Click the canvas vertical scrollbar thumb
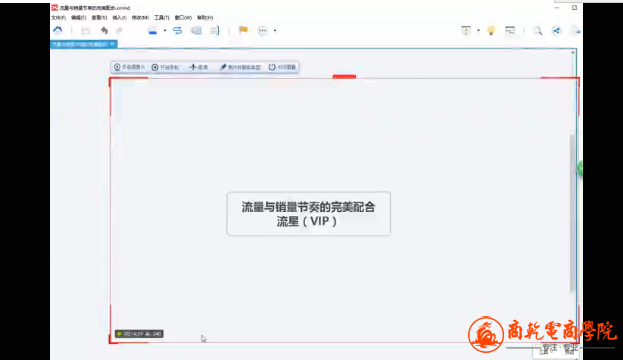Viewport: 623px width, 360px height. pyautogui.click(x=572, y=213)
